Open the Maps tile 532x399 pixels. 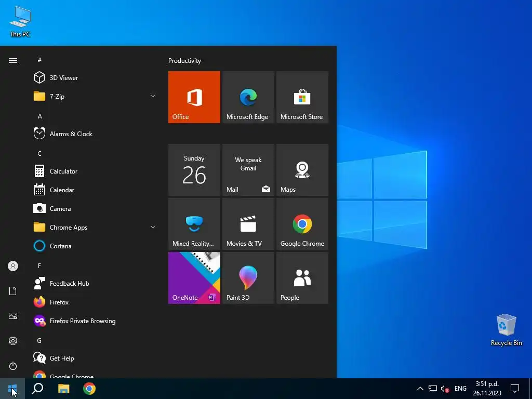[302, 170]
